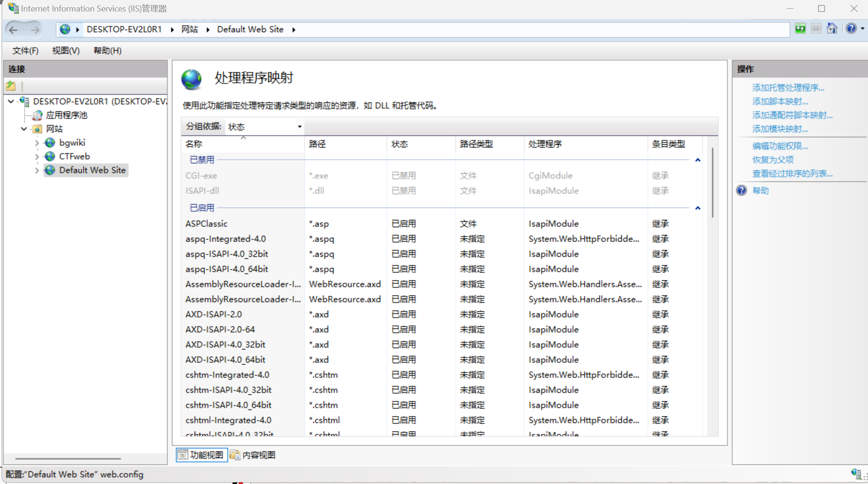Sort by the 状态 column header
This screenshot has height=484, width=868.
(x=421, y=144)
